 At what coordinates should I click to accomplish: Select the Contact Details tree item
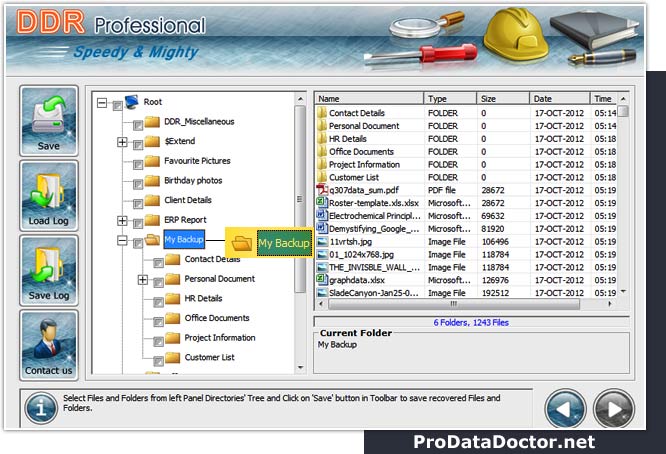[212, 259]
